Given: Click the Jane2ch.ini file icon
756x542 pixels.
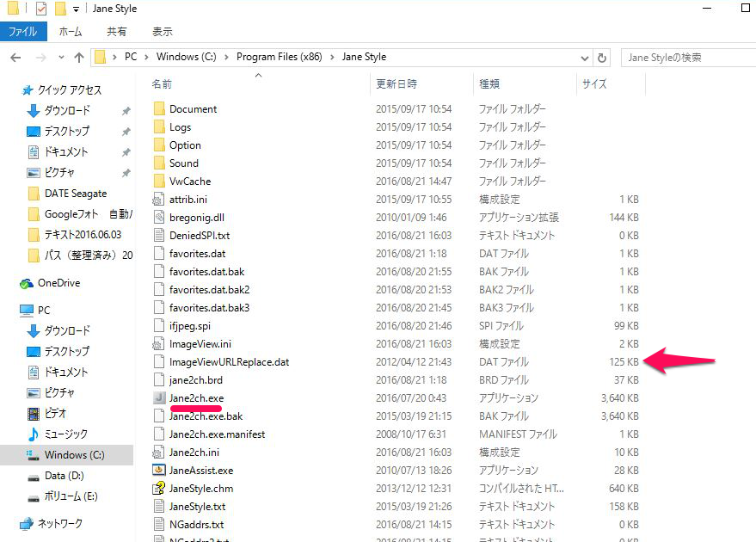Looking at the screenshot, I should point(158,453).
